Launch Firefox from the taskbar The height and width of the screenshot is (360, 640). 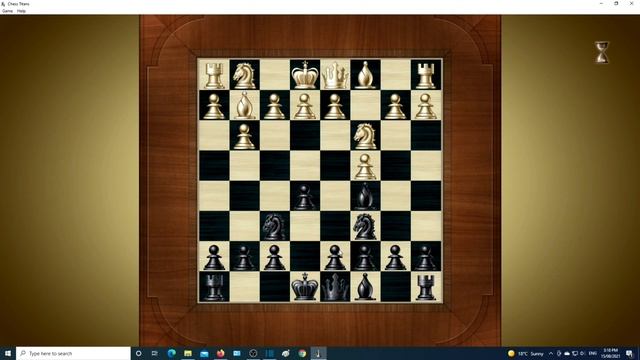point(220,353)
